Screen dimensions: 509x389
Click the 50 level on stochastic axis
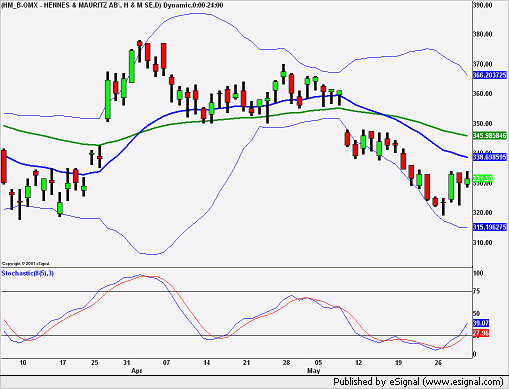click(x=477, y=314)
